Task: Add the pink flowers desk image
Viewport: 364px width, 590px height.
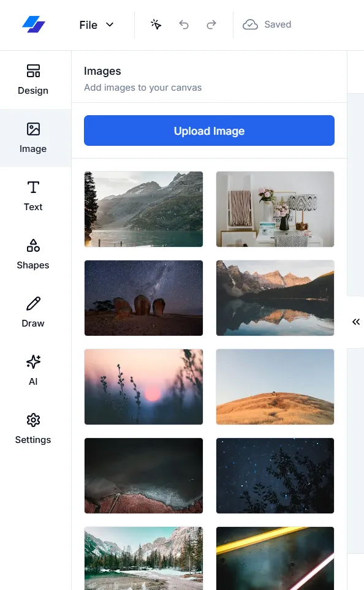Action: pos(275,209)
